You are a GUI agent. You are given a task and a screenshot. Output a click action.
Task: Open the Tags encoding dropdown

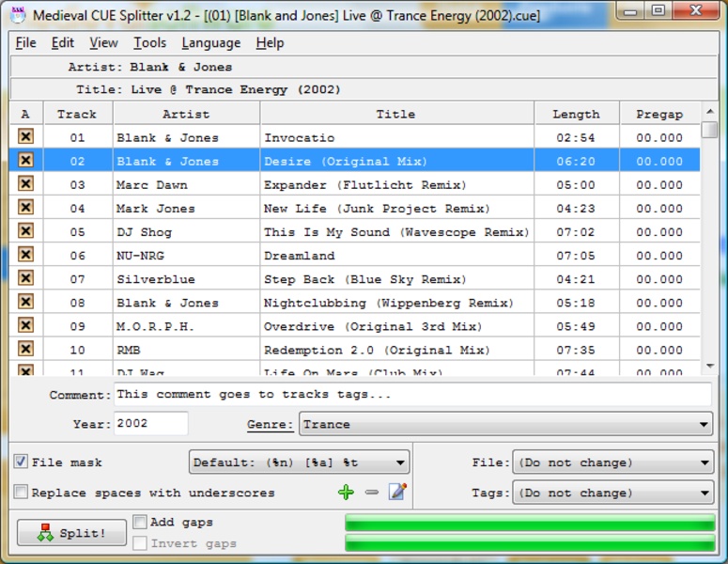(613, 493)
